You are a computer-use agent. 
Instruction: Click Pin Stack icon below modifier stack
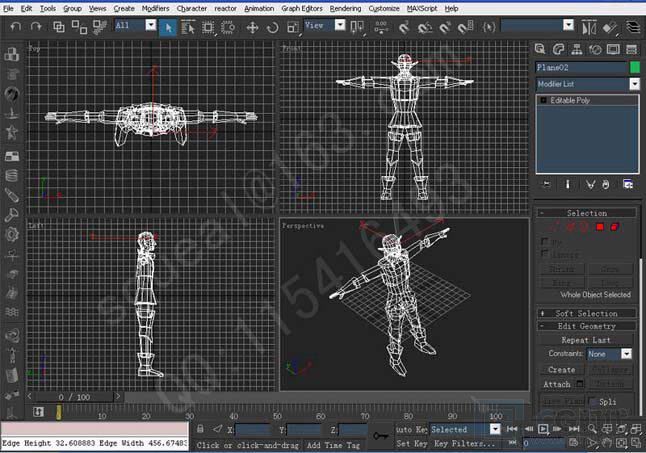(547, 184)
